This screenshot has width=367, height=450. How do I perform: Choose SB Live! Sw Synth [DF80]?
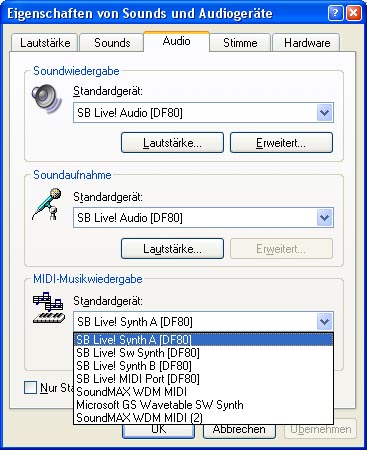coord(203,353)
